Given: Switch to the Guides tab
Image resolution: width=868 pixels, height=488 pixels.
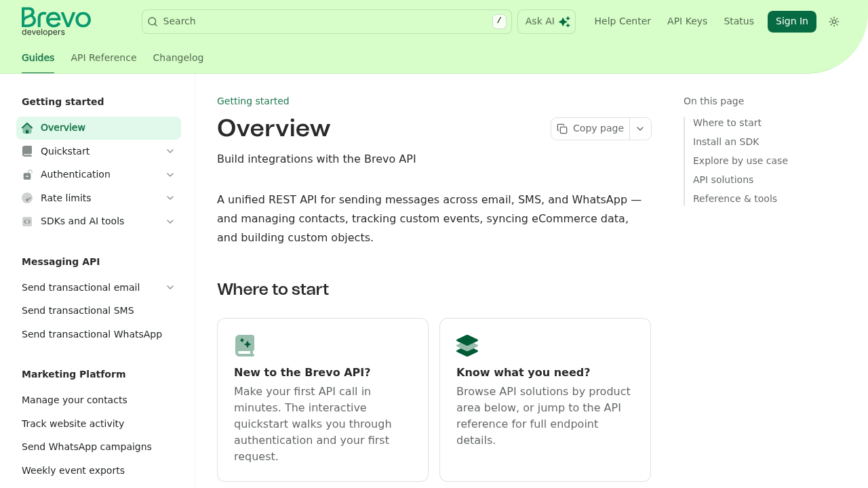Looking at the screenshot, I should (x=38, y=58).
